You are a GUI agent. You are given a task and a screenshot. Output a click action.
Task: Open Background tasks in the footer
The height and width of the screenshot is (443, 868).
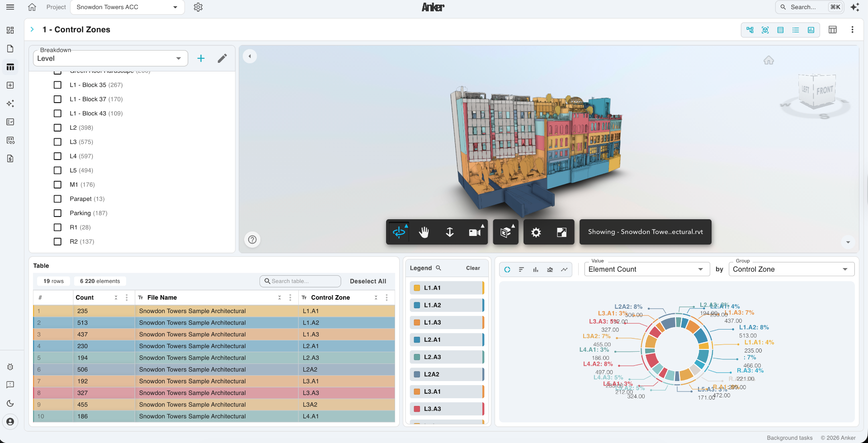[x=790, y=438]
